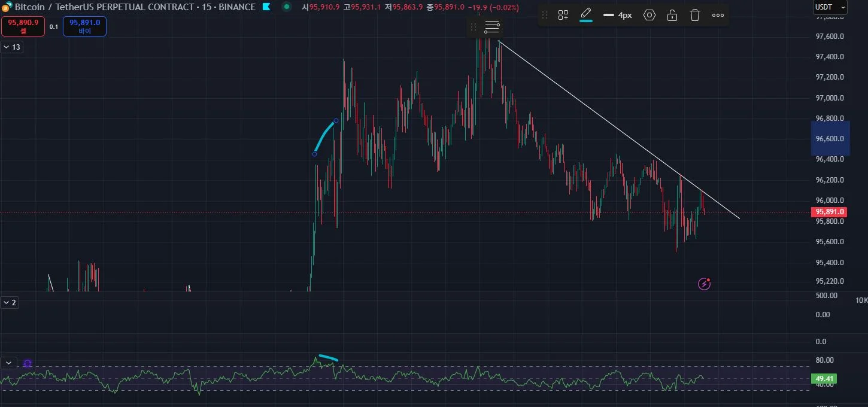Image resolution: width=868 pixels, height=407 pixels.
Task: Click the purple lightning bolt icon on chart
Action: pos(705,284)
